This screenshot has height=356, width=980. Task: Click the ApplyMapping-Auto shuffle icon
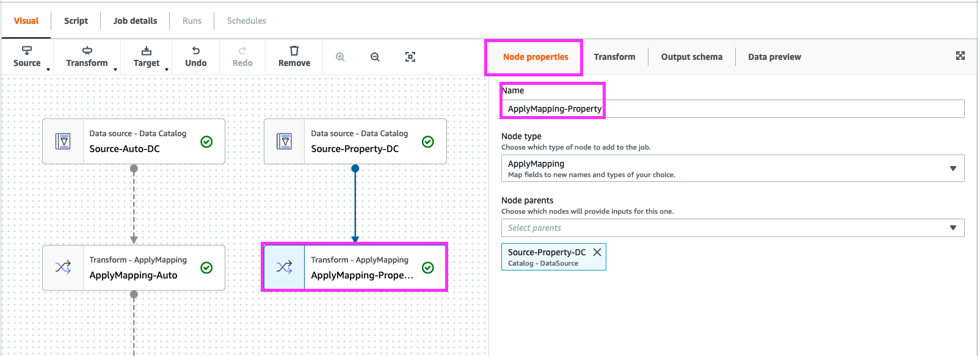tap(63, 267)
